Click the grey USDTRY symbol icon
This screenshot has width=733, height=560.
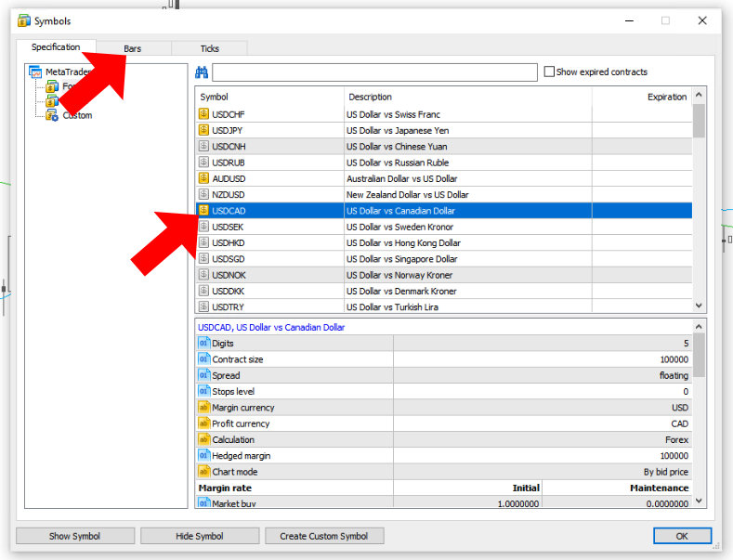pos(204,306)
